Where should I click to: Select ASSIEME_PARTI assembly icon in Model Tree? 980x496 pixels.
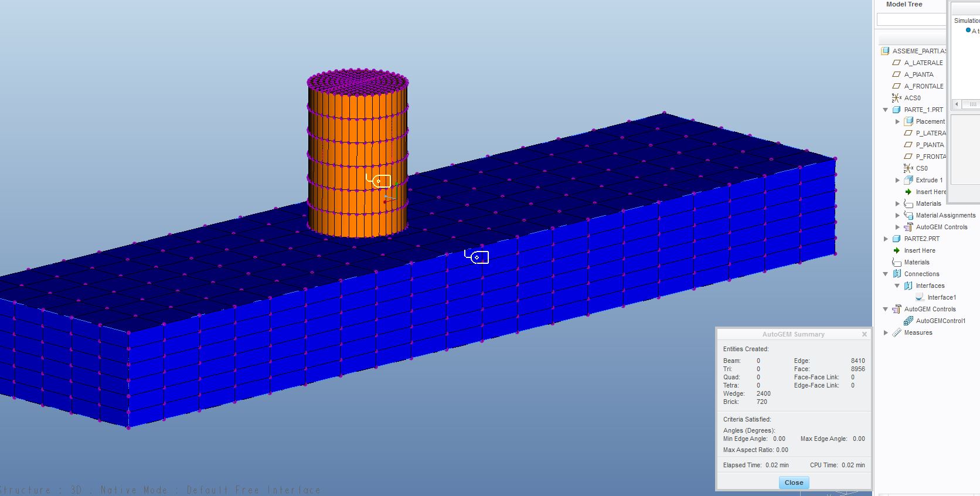[885, 51]
